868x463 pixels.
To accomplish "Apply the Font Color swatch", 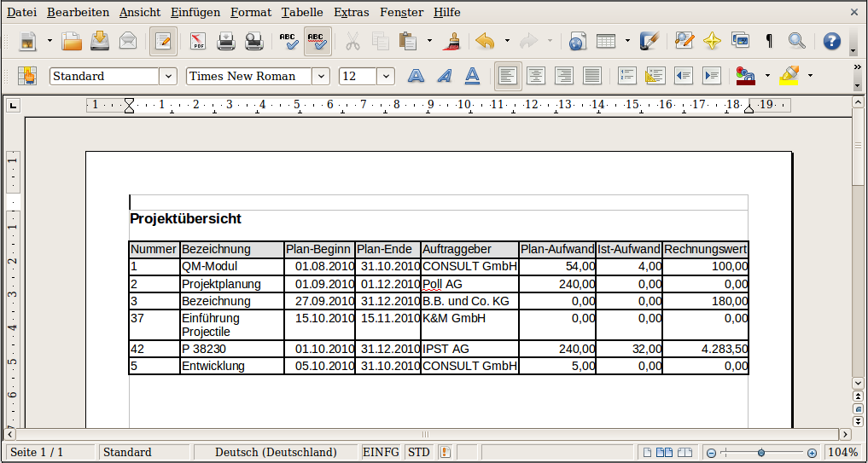I will click(x=746, y=76).
